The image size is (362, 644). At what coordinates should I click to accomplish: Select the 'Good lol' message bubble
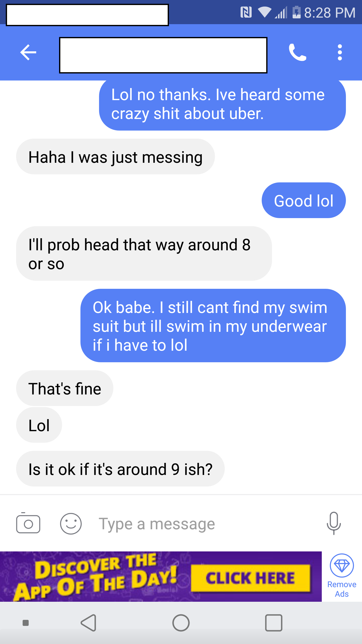[x=304, y=200]
